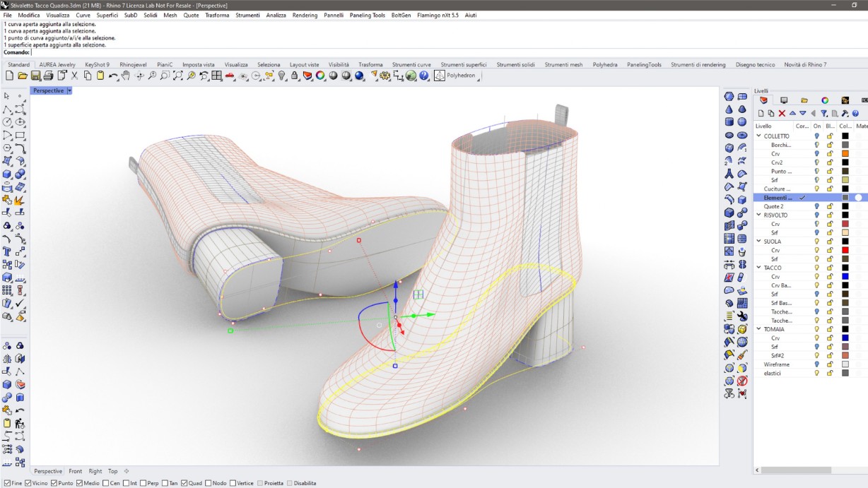
Task: Click the layer filter funnel icon
Action: click(824, 113)
